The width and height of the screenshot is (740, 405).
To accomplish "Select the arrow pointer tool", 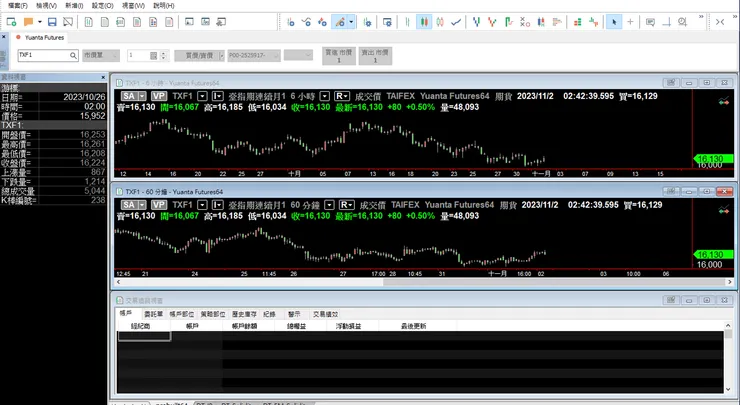I will 614,22.
